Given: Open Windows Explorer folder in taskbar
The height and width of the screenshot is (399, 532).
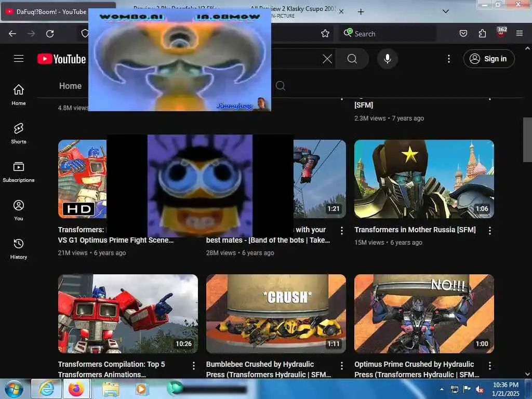Looking at the screenshot, I should (111, 389).
